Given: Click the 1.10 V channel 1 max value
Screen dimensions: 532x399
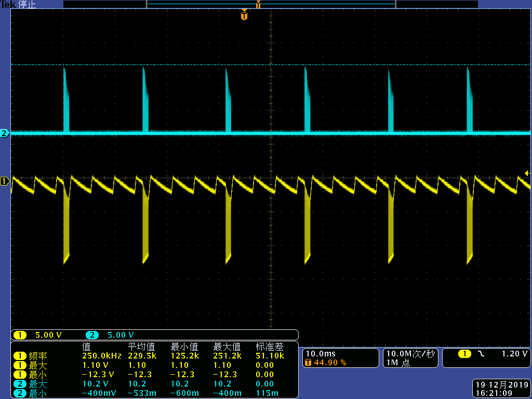Looking at the screenshot, I should pos(95,365).
